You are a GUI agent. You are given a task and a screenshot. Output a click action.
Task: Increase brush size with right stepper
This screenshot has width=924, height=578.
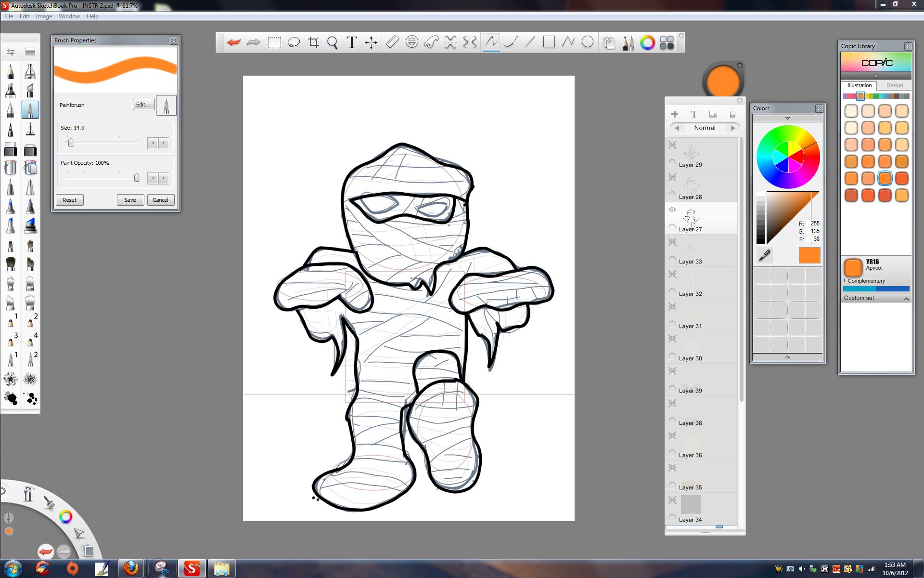pos(164,143)
